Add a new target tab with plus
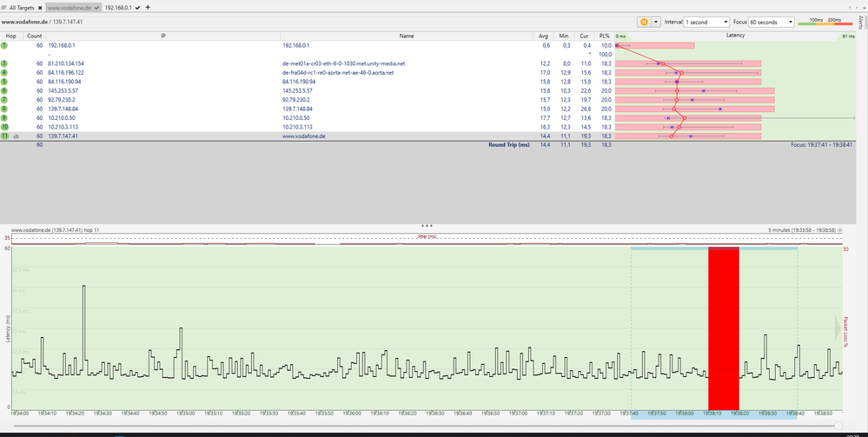Image resolution: width=868 pixels, height=437 pixels. point(148,7)
